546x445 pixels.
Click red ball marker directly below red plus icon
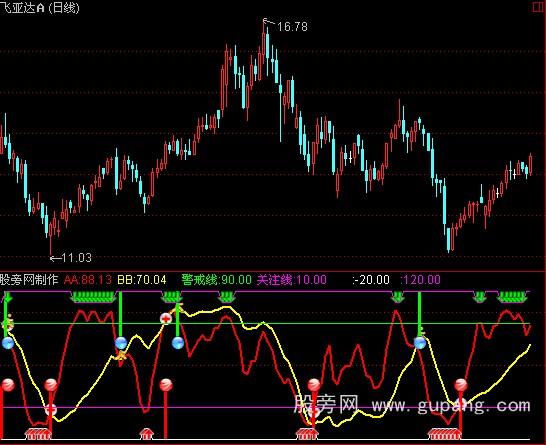coord(166,385)
